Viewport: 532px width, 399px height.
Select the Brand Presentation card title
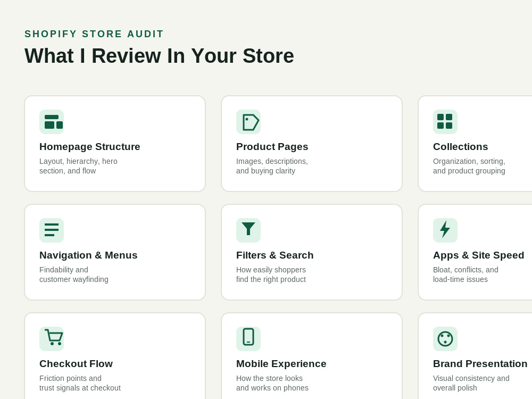tap(480, 364)
